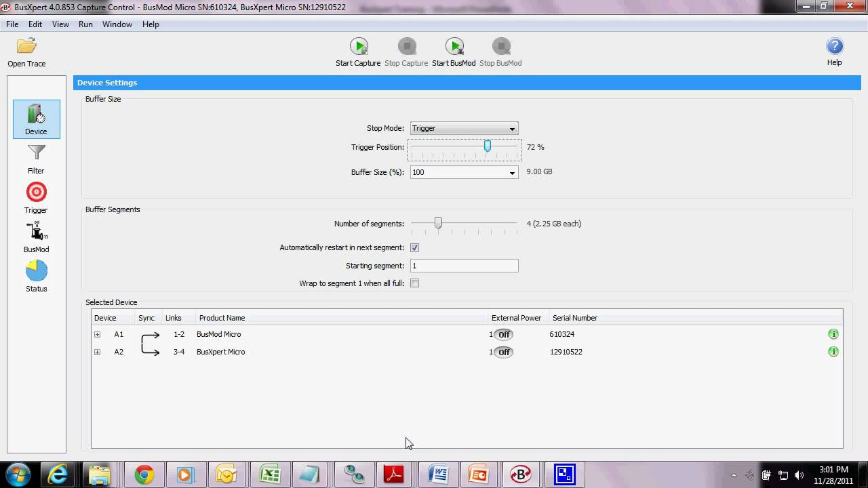Click the Trigger Position slider thumb
The height and width of the screenshot is (488, 868).
pyautogui.click(x=487, y=146)
